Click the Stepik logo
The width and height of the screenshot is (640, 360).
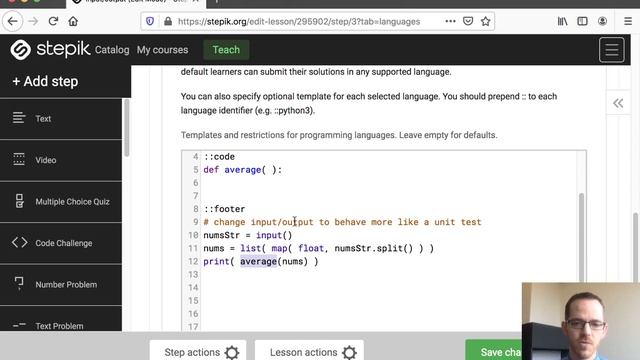pyautogui.click(x=50, y=49)
